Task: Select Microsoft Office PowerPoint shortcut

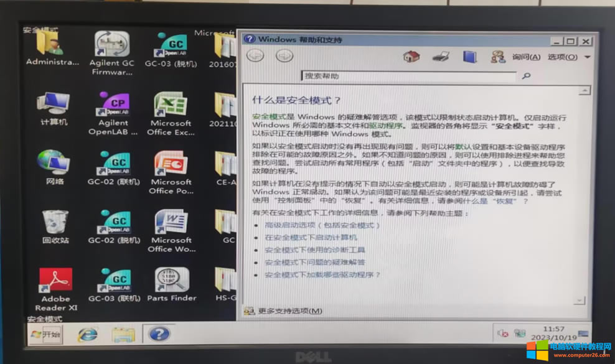Action: (170, 164)
